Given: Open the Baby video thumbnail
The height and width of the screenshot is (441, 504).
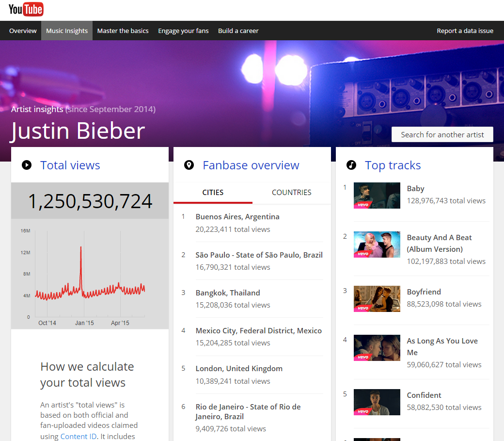Looking at the screenshot, I should (x=377, y=196).
